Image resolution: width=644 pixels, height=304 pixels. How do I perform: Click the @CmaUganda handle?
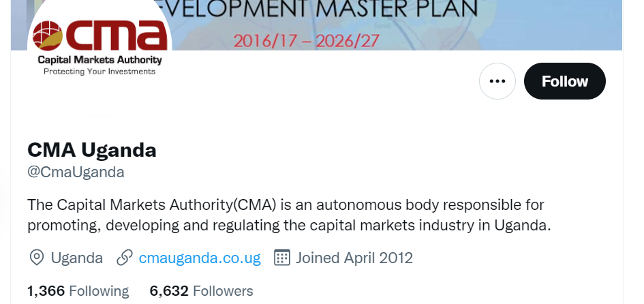[76, 172]
